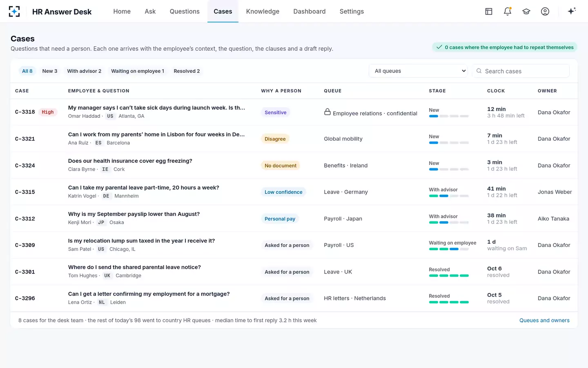588x368 pixels.
Task: Select the All 8 filter chip
Action: click(27, 71)
